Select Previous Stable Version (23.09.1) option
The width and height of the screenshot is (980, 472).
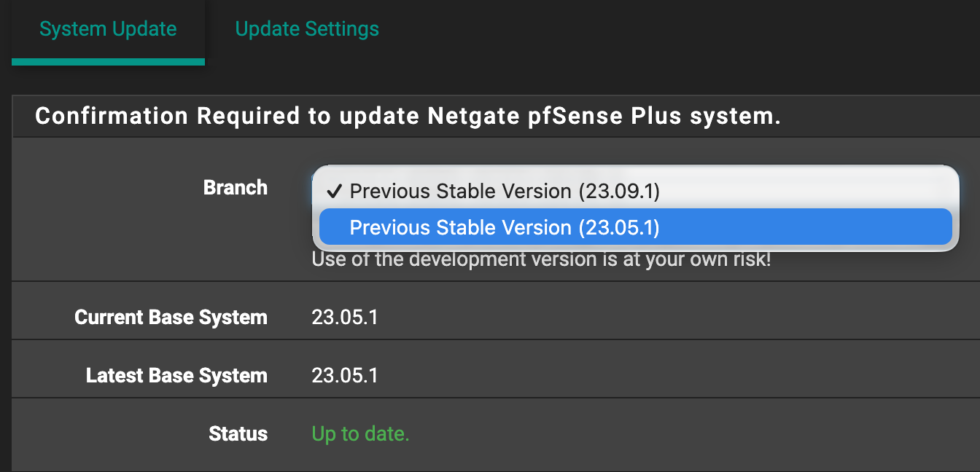tap(504, 191)
